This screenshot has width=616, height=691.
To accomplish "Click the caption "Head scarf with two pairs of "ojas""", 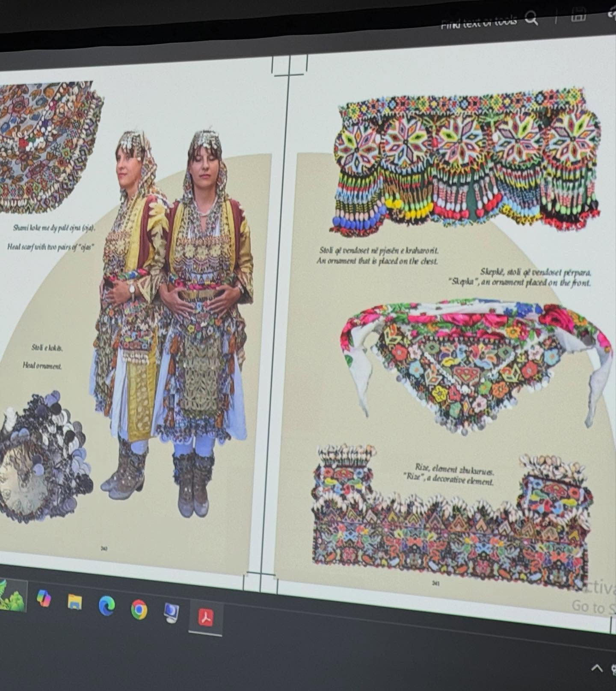I will pos(50,247).
